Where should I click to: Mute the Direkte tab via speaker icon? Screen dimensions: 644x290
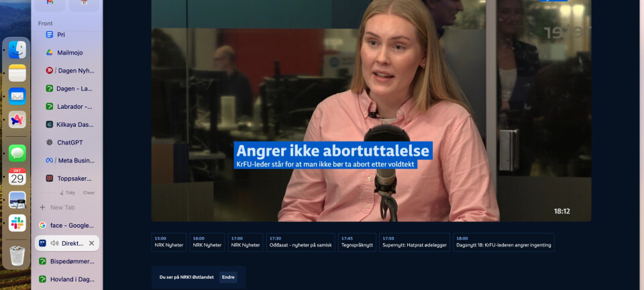(54, 243)
